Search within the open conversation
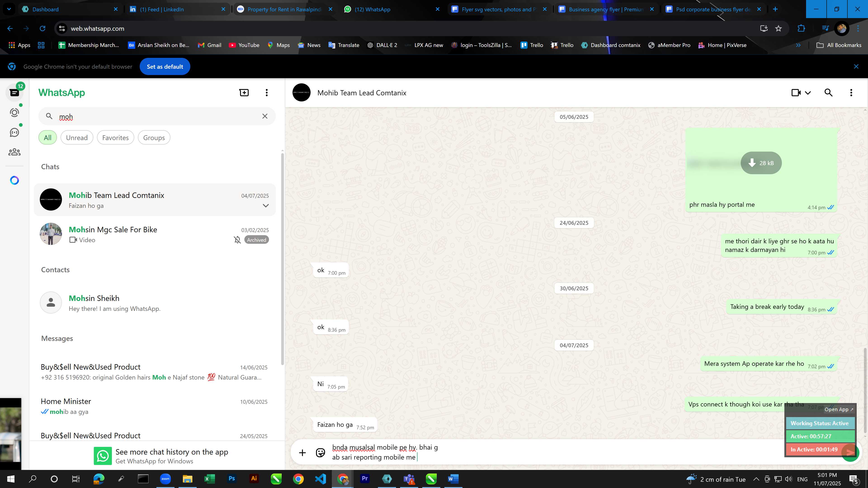Image resolution: width=868 pixels, height=488 pixels. [829, 93]
